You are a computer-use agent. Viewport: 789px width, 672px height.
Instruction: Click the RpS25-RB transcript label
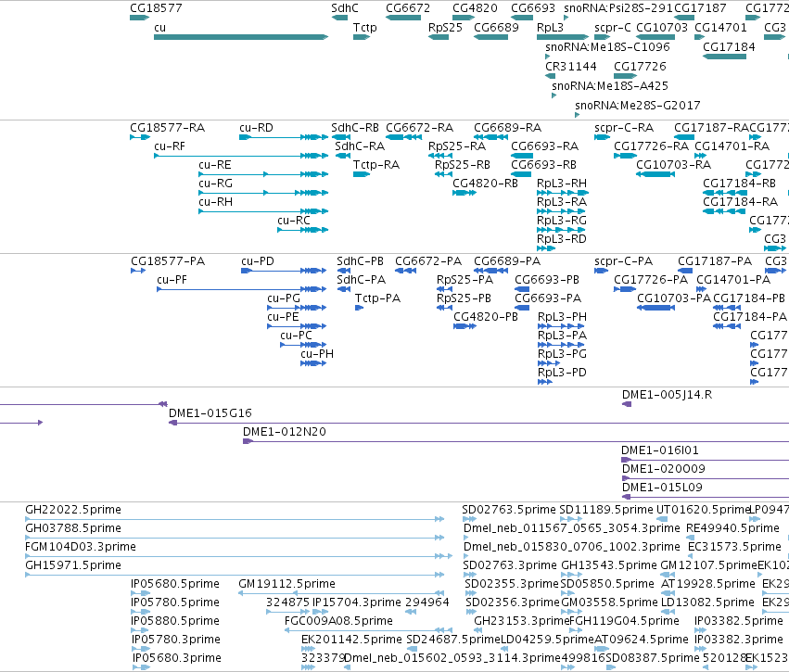click(463, 165)
